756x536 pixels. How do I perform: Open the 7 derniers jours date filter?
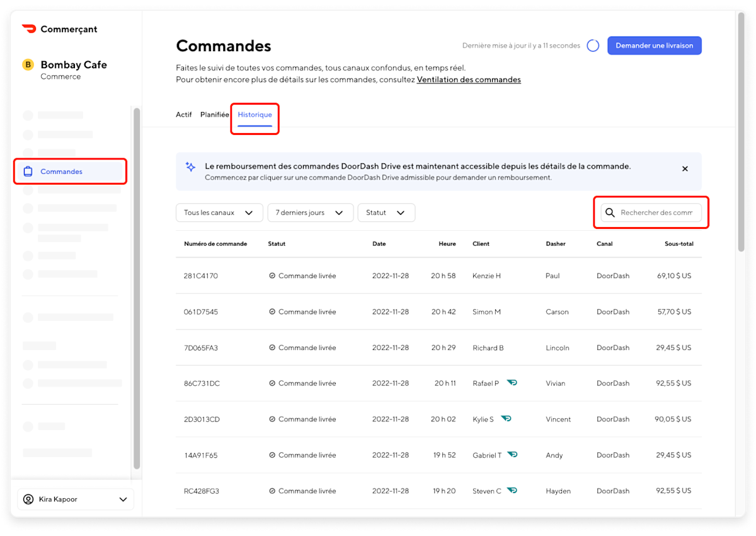310,213
